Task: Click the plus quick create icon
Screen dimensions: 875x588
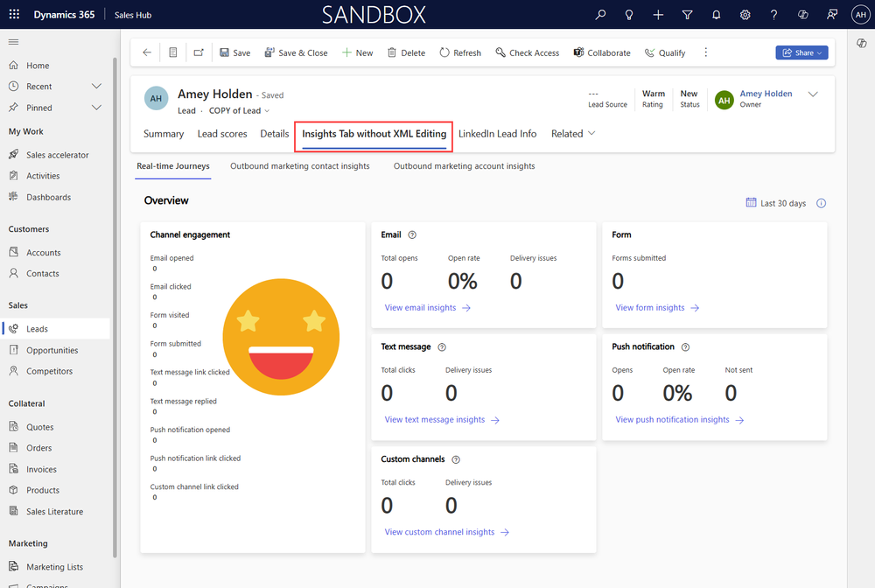Action: (658, 15)
